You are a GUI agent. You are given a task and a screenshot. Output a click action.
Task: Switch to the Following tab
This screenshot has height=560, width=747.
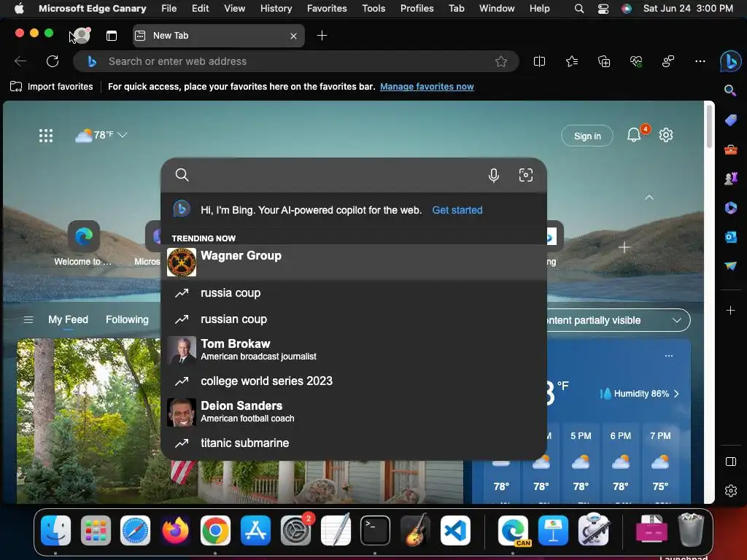pos(127,319)
